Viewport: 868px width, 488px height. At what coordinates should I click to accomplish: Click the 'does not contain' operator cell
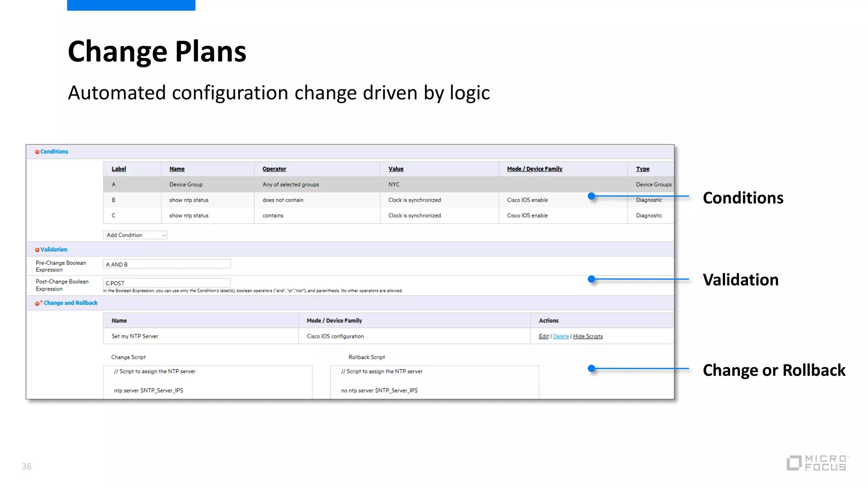pos(283,200)
